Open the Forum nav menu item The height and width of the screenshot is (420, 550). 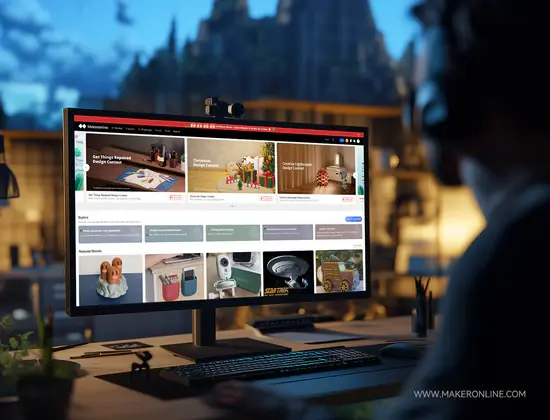(x=158, y=130)
